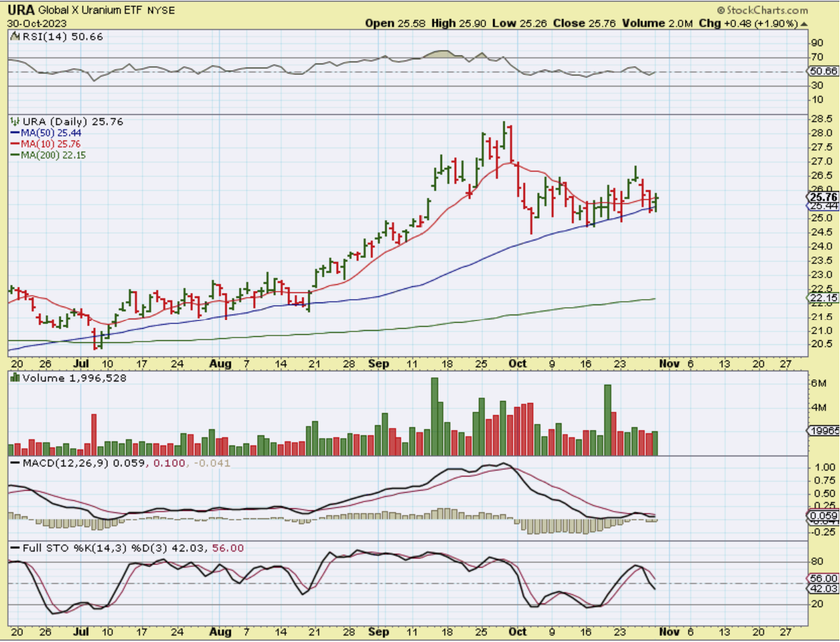Click the small icon beside RSI(14) label
The image size is (840, 642).
coord(13,37)
